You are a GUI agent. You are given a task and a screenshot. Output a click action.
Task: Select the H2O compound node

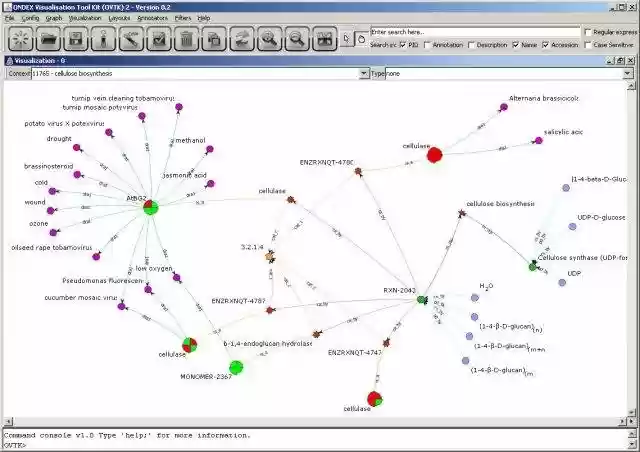(x=475, y=298)
